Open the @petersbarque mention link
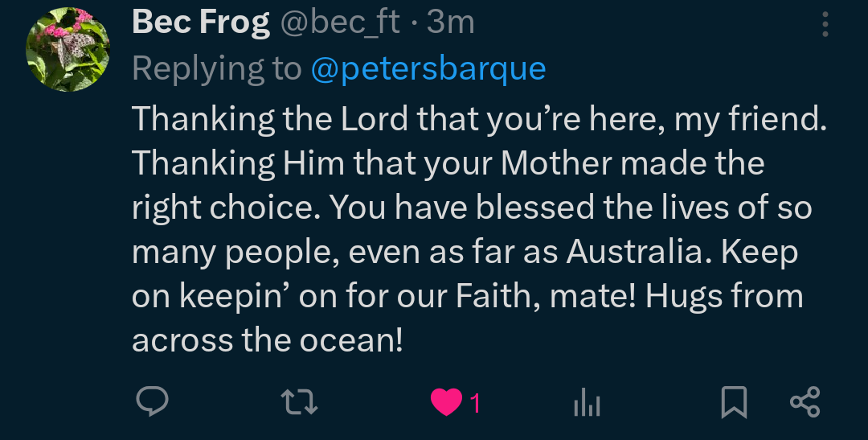This screenshot has width=868, height=440. click(x=428, y=69)
